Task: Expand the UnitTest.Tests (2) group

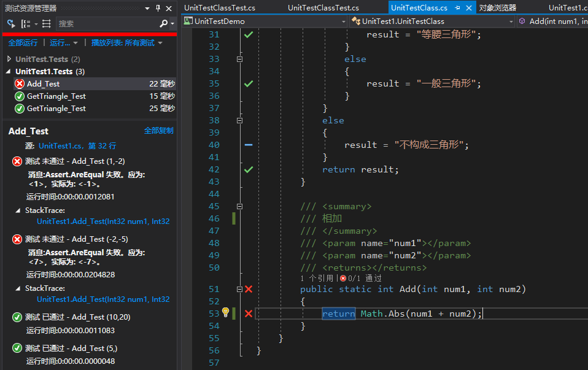Action: (9, 59)
